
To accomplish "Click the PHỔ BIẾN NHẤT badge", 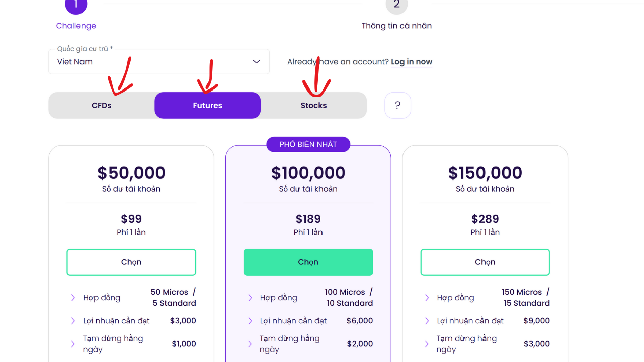I will tap(308, 144).
